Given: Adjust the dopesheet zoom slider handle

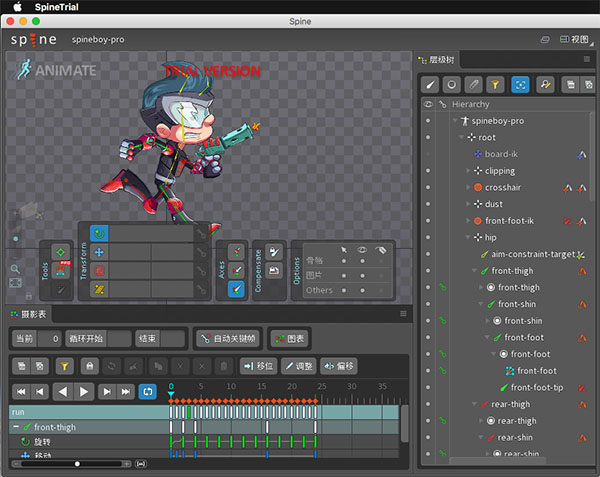Looking at the screenshot, I should (x=77, y=464).
